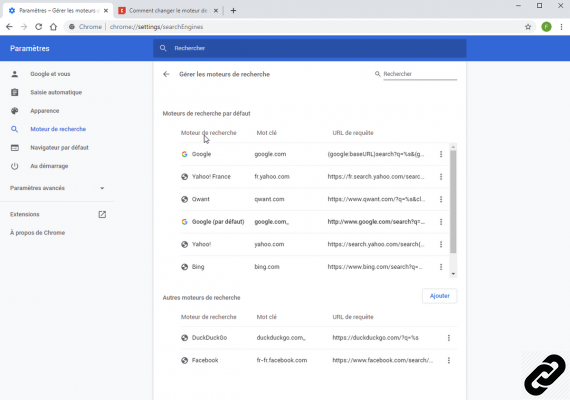
Task: Open more actions for the first Google row
Action: click(441, 154)
